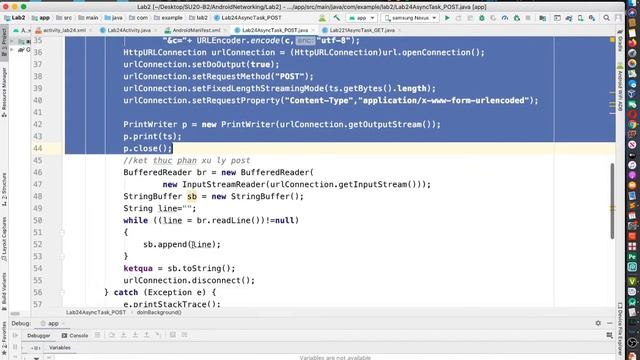
Task: Open the Gradle tool window side tab
Action: [620, 41]
